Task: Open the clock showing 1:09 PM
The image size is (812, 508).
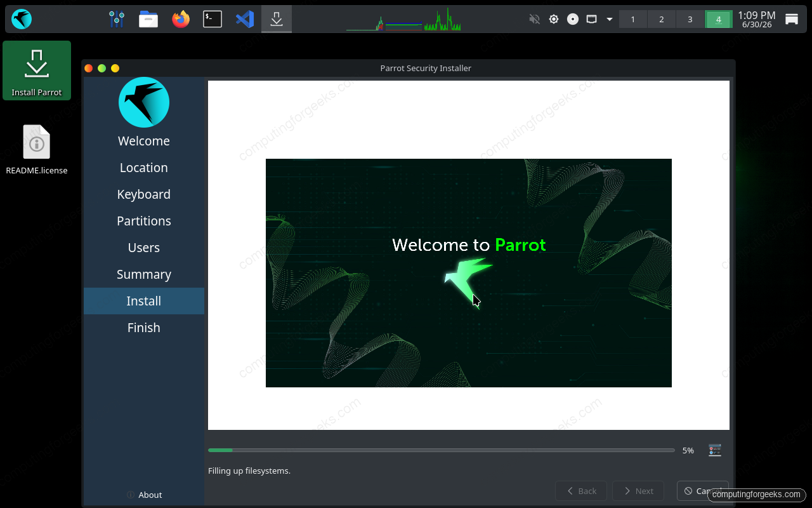Action: [x=757, y=19]
